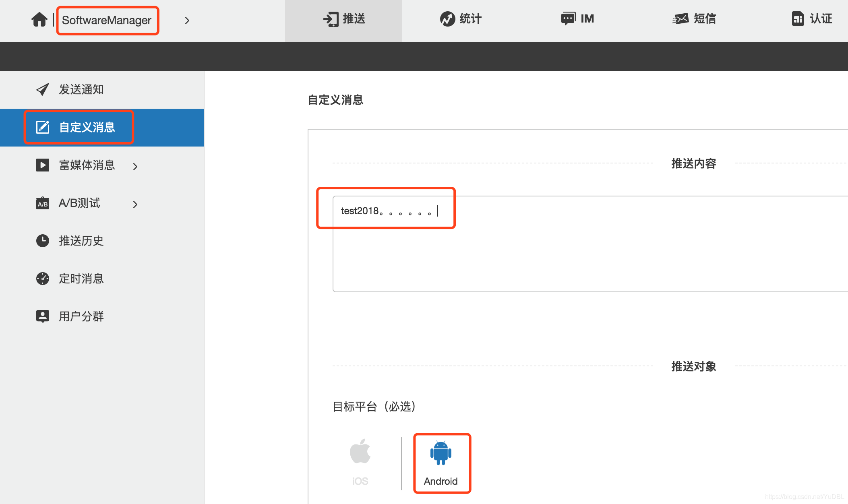This screenshot has height=504, width=848.
Task: Click the 发送通知 paper plane icon
Action: pos(43,89)
